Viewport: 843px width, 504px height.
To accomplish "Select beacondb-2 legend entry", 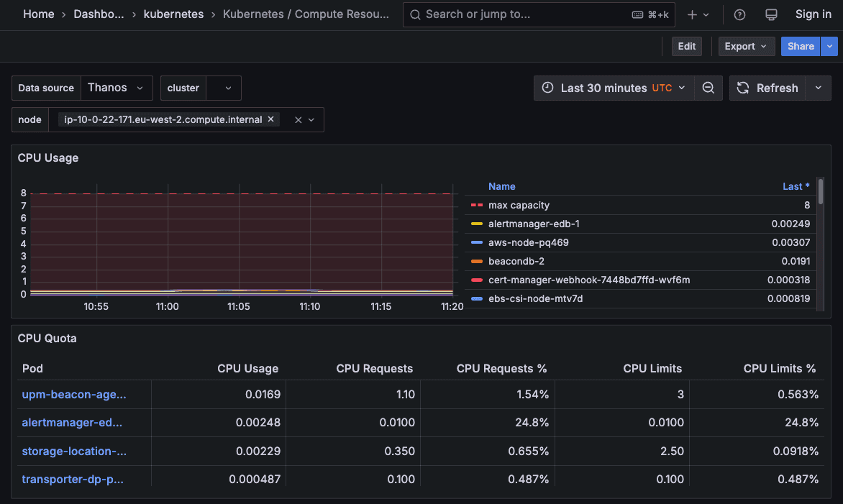I will [x=516, y=261].
